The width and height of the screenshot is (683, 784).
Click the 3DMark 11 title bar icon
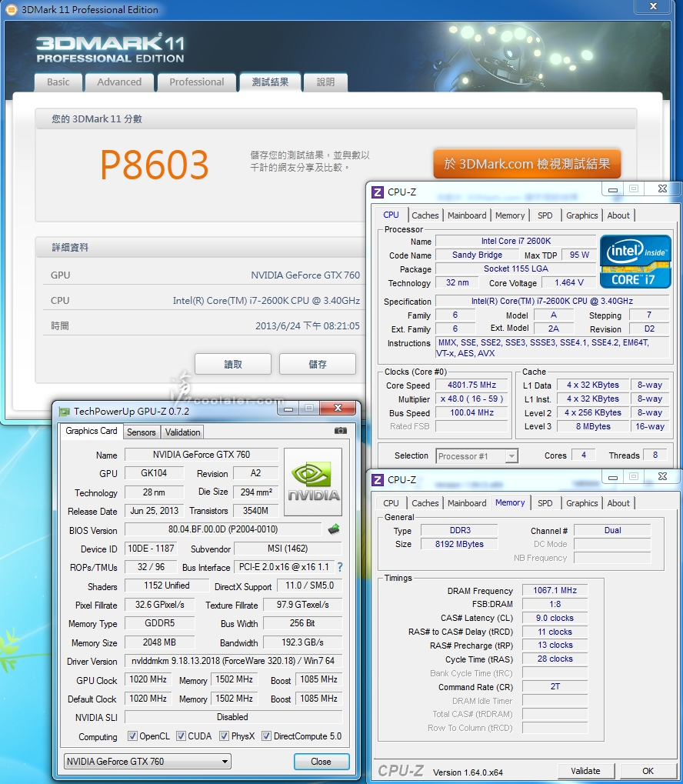point(11,9)
